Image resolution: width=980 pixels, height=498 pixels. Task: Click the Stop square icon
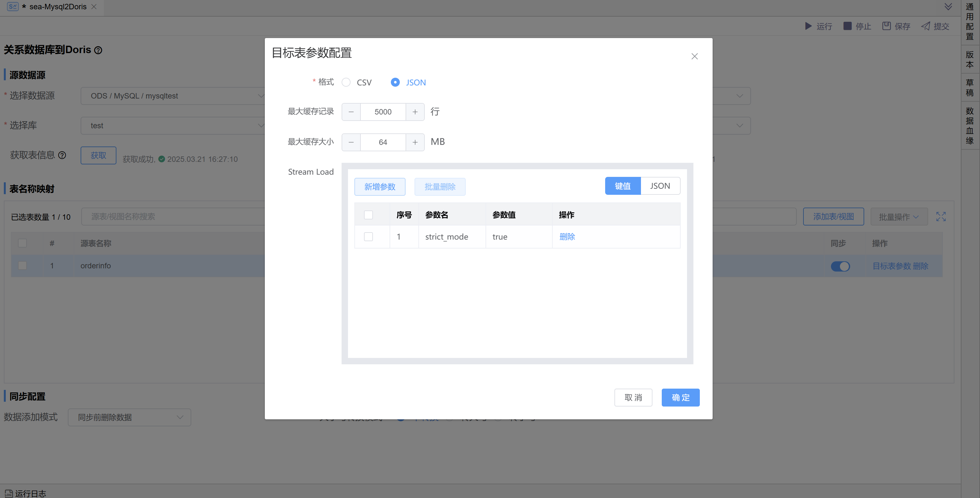[x=847, y=26]
